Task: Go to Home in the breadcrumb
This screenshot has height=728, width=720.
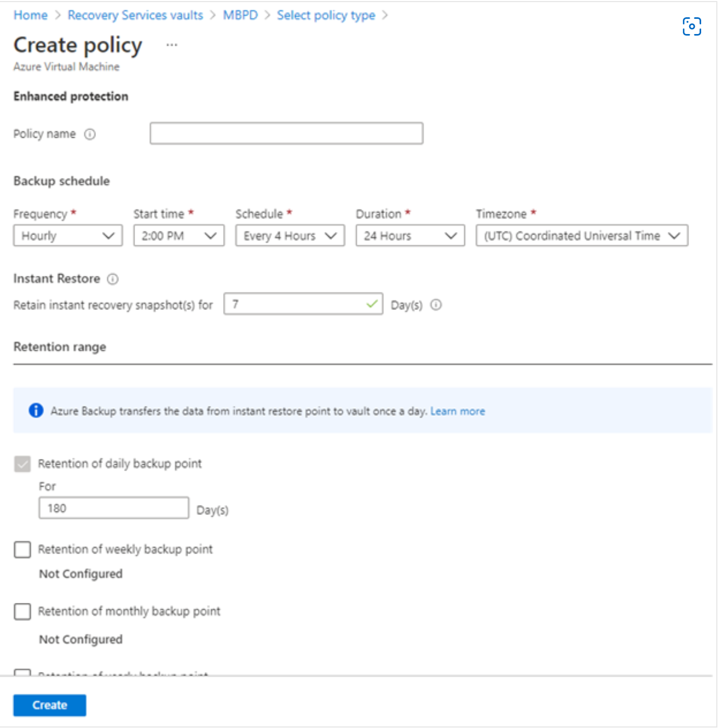Action: coord(30,15)
